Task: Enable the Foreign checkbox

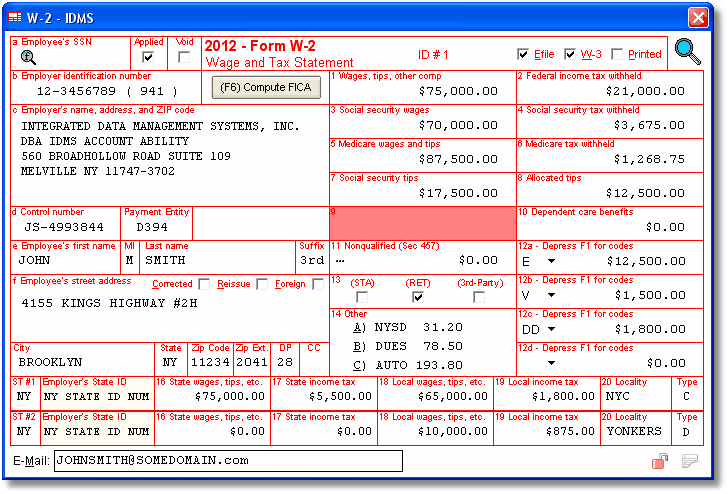Action: pyautogui.click(x=318, y=284)
